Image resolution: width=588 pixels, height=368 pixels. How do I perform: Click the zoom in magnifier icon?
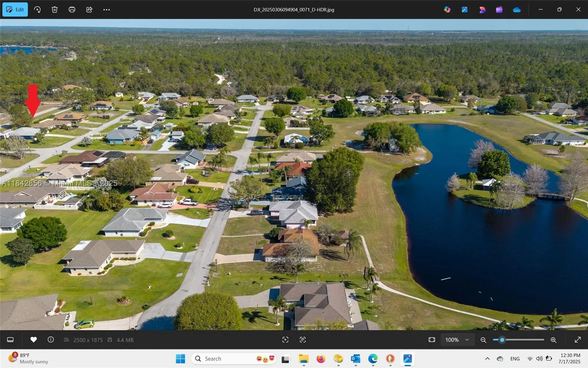tap(553, 340)
